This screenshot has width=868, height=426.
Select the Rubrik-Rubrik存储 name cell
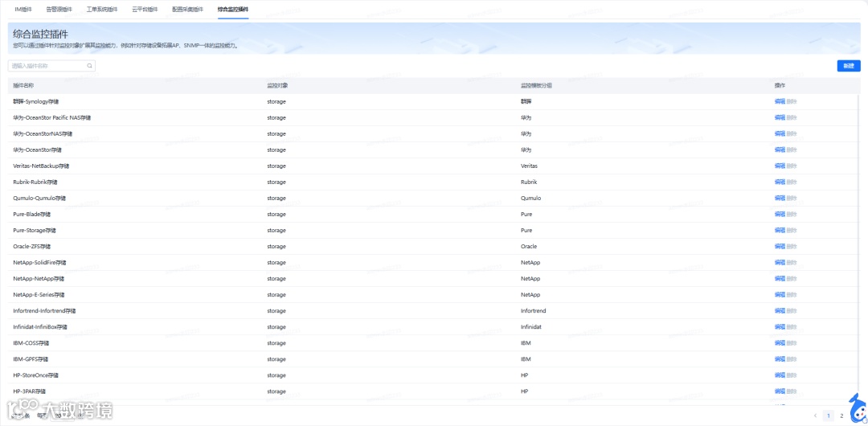35,182
